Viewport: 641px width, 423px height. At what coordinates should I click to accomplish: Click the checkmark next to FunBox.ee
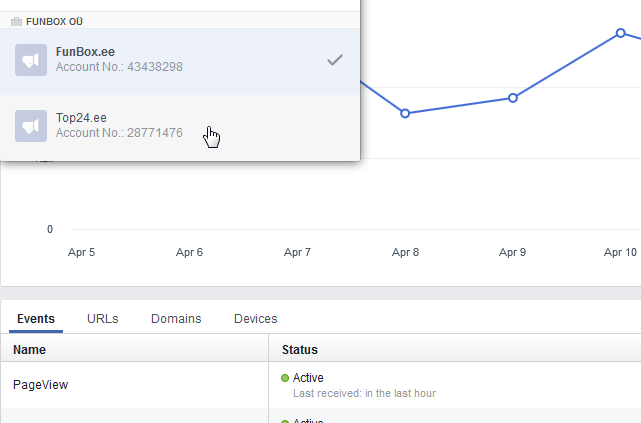[335, 61]
